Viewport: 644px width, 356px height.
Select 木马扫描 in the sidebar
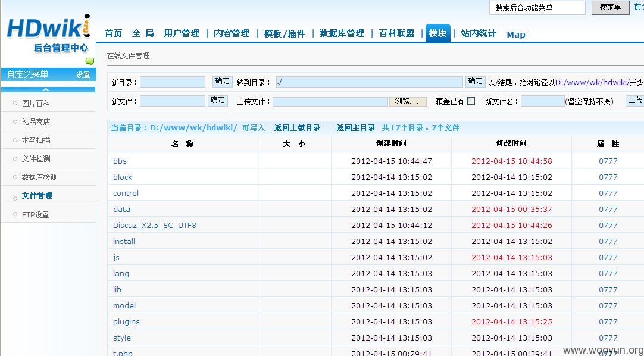point(36,140)
